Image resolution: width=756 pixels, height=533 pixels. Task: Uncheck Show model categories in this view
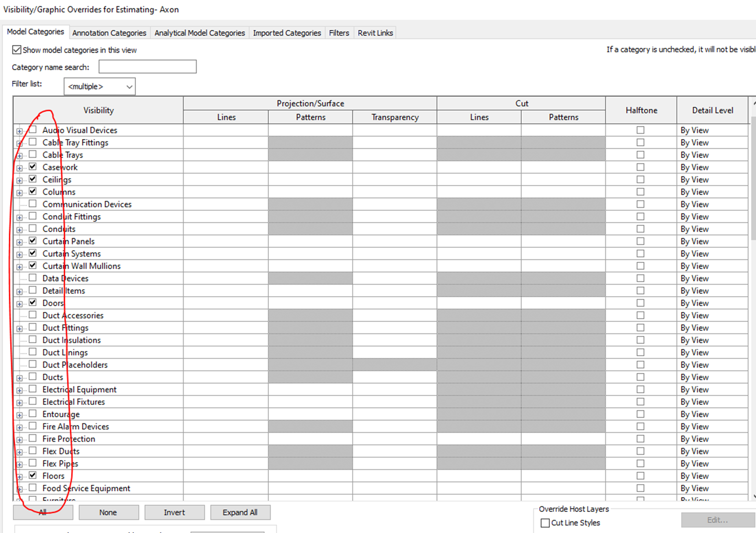click(17, 50)
